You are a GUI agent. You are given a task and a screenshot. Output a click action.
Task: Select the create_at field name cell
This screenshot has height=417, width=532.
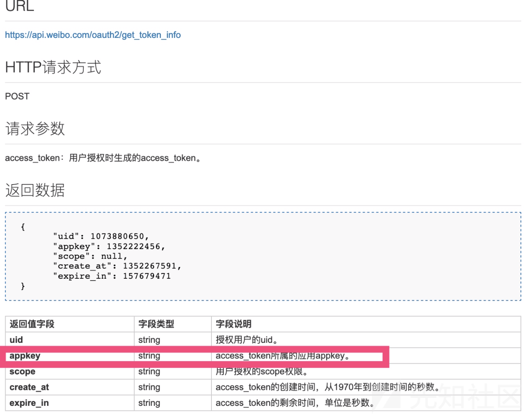point(70,387)
